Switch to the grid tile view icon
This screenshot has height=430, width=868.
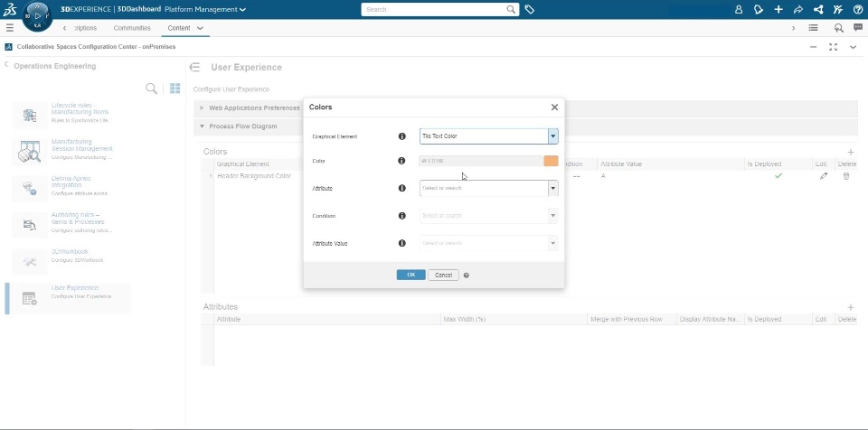tap(175, 89)
